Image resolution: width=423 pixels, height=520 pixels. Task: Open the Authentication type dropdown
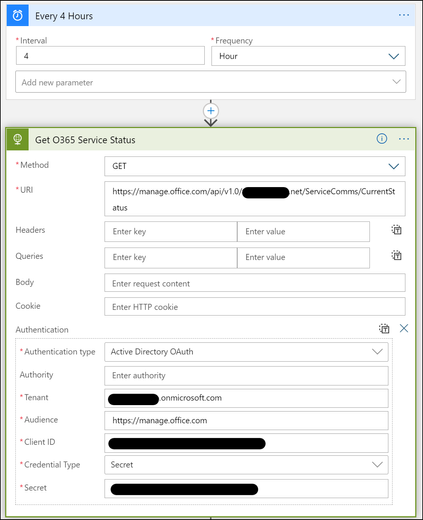pos(246,352)
